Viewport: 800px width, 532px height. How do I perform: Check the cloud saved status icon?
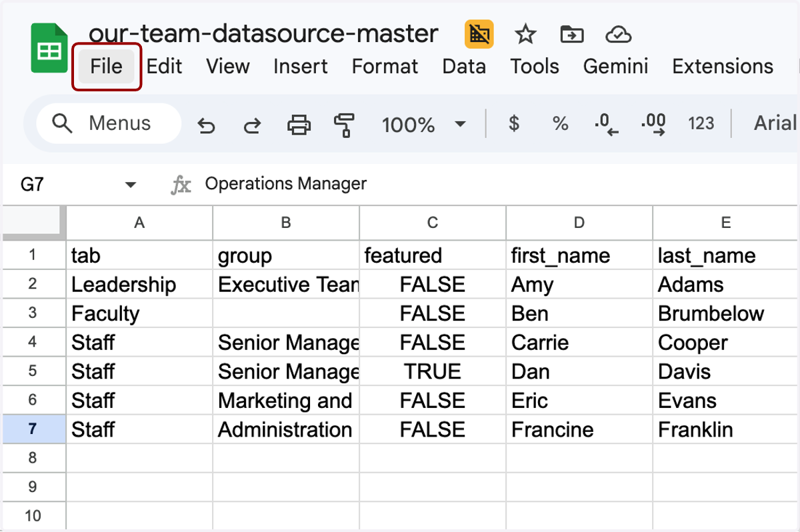[618, 34]
